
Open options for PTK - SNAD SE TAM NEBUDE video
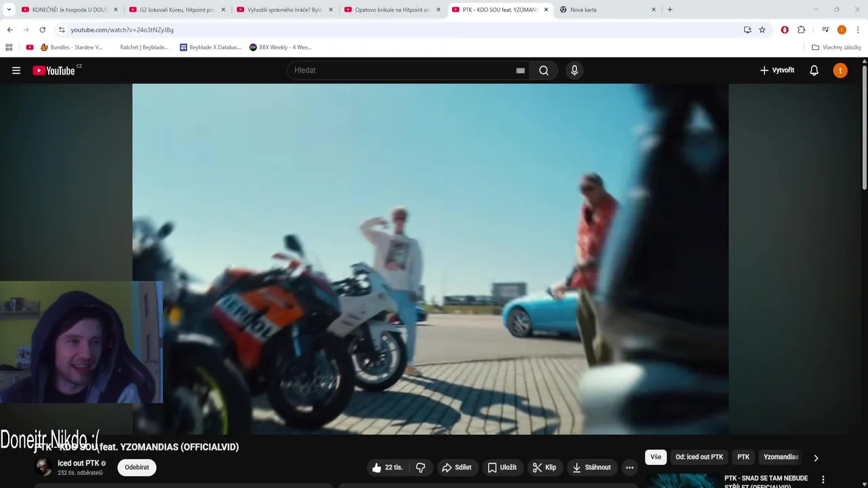click(x=823, y=479)
